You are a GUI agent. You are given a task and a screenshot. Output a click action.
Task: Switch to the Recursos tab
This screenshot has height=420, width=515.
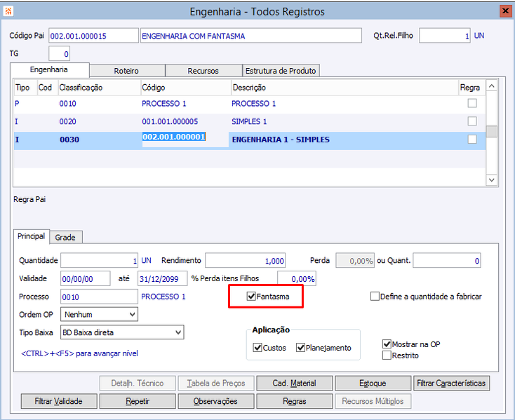[203, 71]
